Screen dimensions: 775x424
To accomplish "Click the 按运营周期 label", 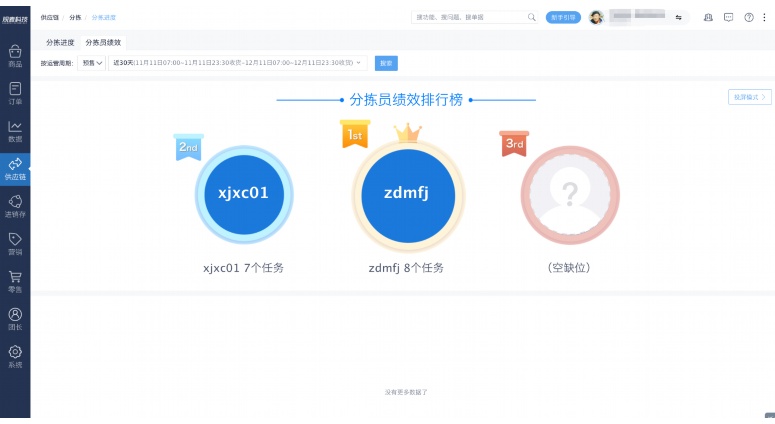I will [57, 63].
